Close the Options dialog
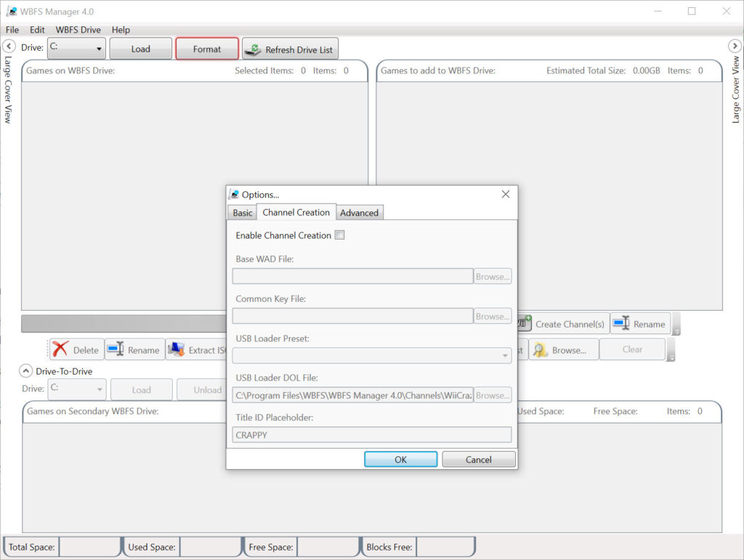The height and width of the screenshot is (560, 744). pos(506,194)
